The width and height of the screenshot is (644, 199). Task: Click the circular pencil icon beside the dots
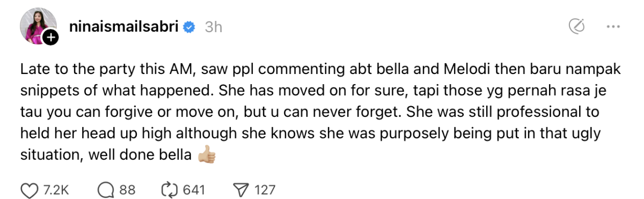click(576, 26)
